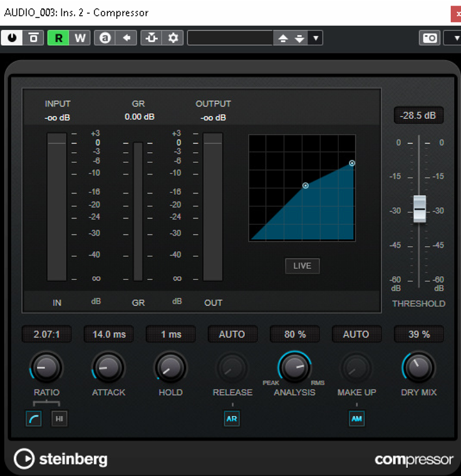Click the GR 0.00 dB readout
This screenshot has width=461, height=476.
pos(140,117)
